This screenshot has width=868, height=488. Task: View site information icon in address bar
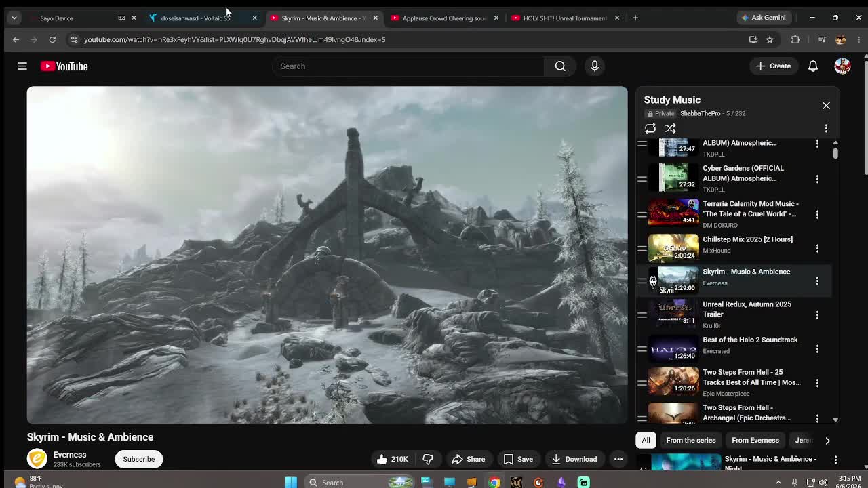pyautogui.click(x=74, y=39)
